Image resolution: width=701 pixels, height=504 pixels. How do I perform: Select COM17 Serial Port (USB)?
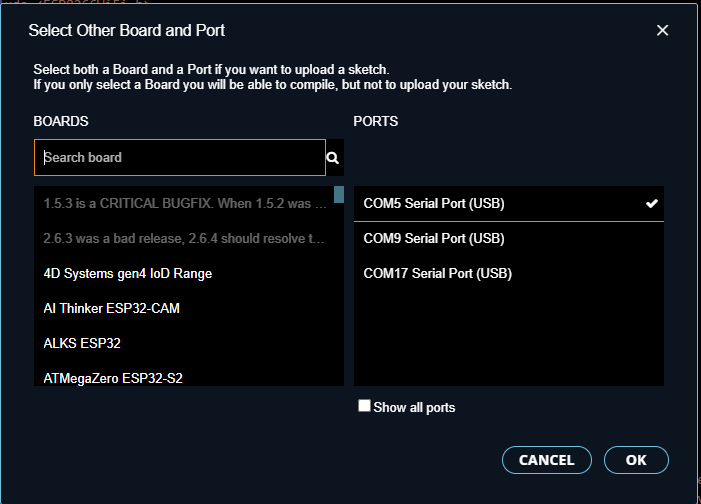pyautogui.click(x=509, y=273)
